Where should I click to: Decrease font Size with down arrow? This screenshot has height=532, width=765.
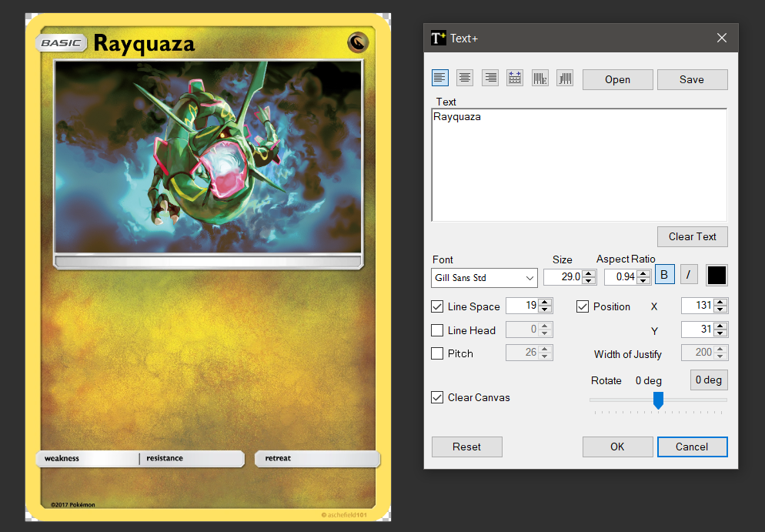coord(589,281)
